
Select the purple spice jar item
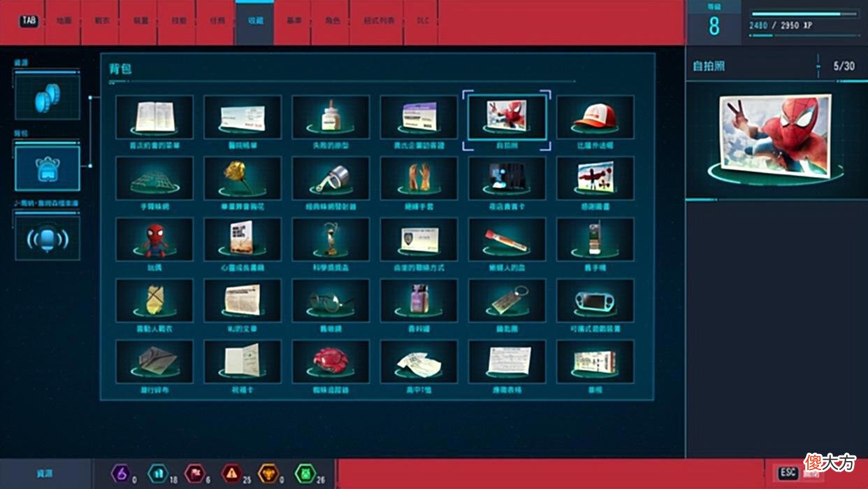point(419,300)
